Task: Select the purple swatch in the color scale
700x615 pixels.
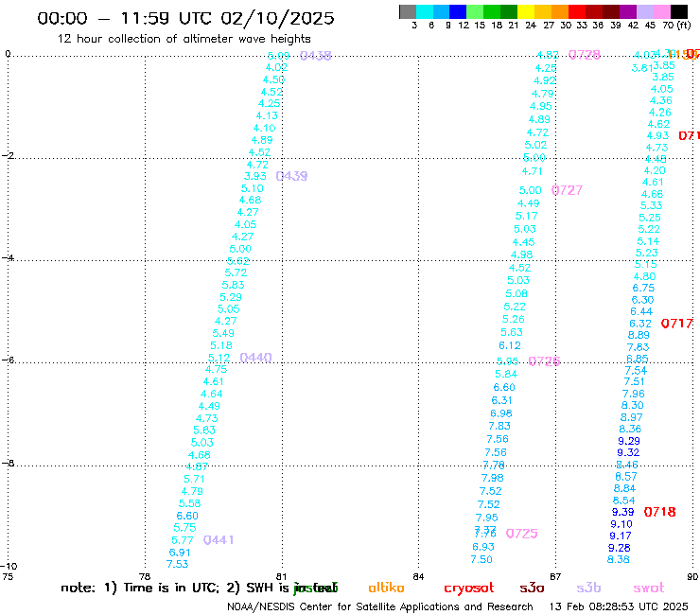Action: (x=628, y=11)
